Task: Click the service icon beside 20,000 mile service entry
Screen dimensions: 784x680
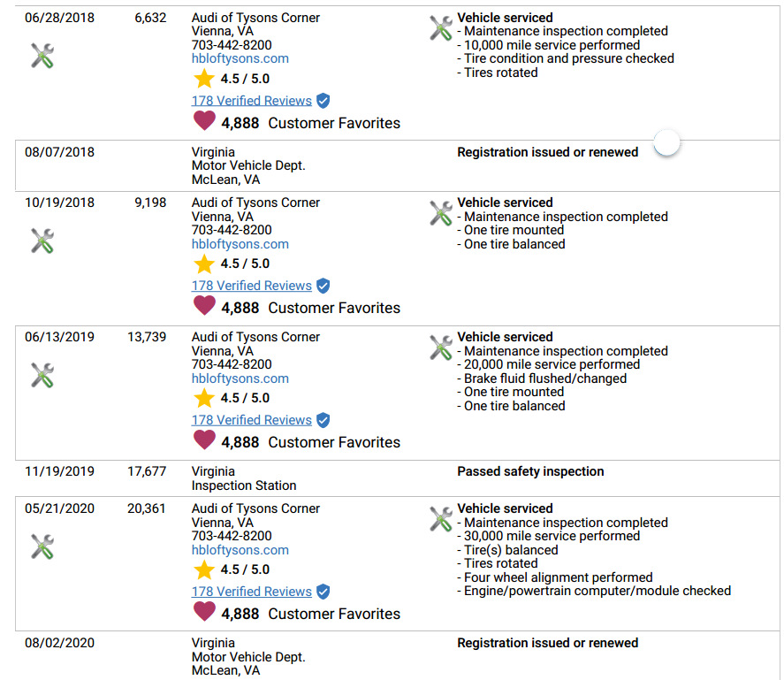Action: [441, 348]
